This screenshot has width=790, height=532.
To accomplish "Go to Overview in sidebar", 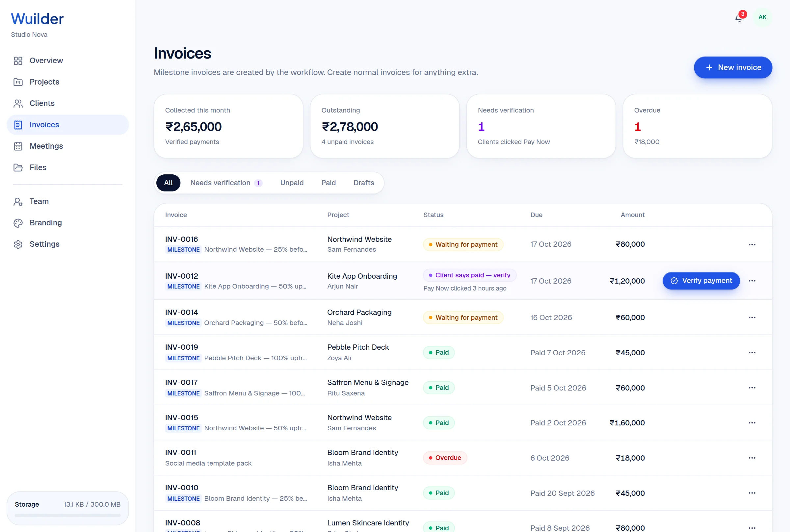I will point(67,61).
